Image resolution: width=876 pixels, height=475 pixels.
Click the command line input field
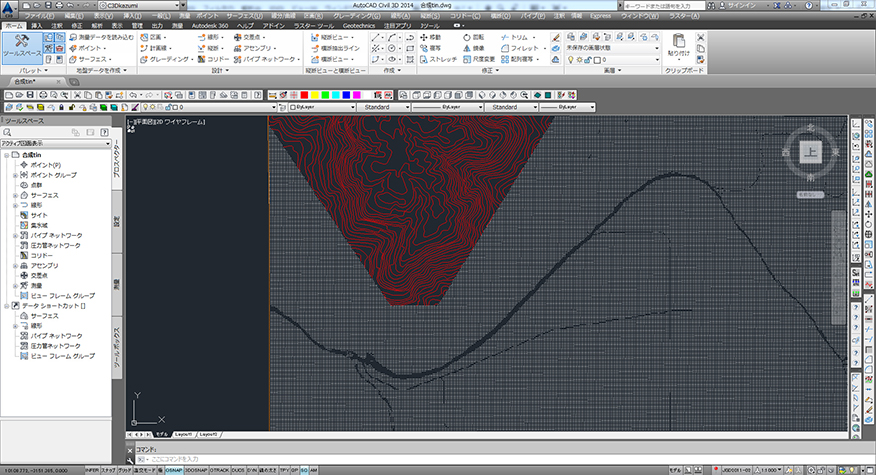[x=492, y=459]
